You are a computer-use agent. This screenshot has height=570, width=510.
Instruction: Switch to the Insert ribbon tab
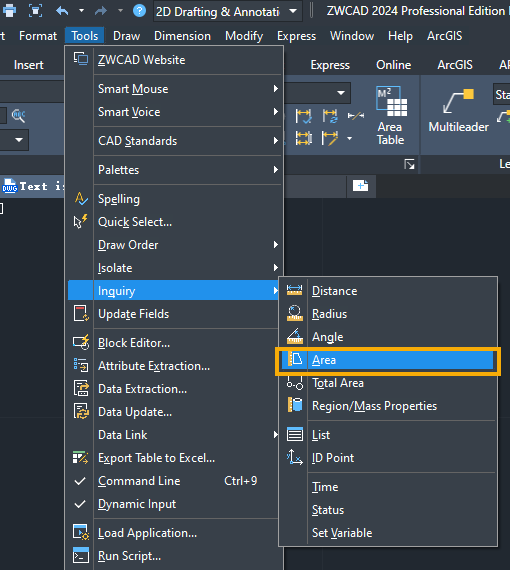(x=29, y=65)
